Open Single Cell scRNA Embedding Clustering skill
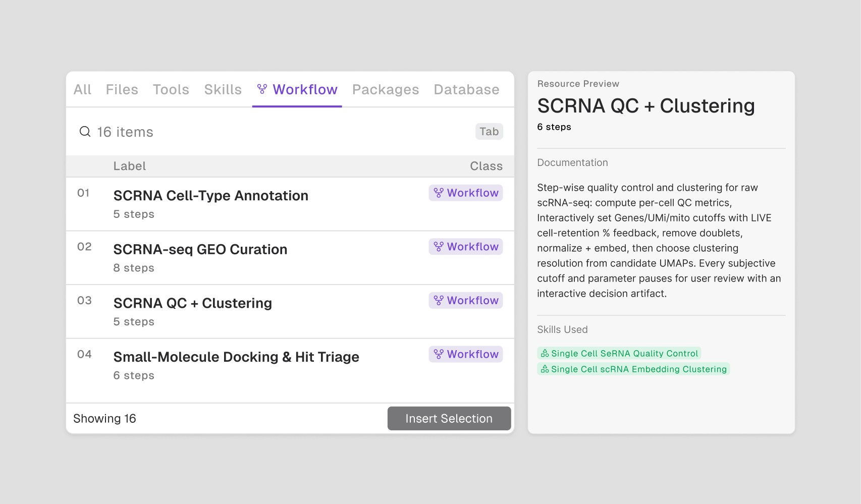The width and height of the screenshot is (861, 504). [x=634, y=369]
